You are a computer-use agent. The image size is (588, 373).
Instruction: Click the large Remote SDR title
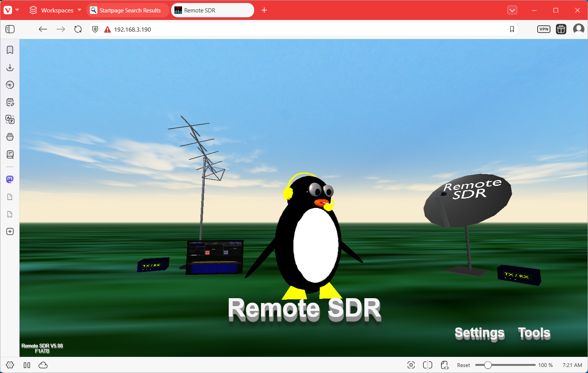tap(305, 310)
